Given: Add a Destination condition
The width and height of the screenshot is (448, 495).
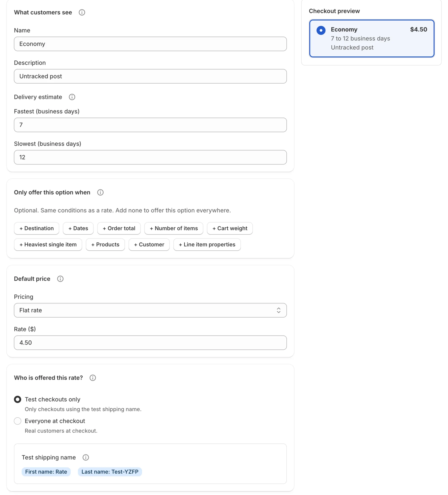Looking at the screenshot, I should (x=37, y=228).
